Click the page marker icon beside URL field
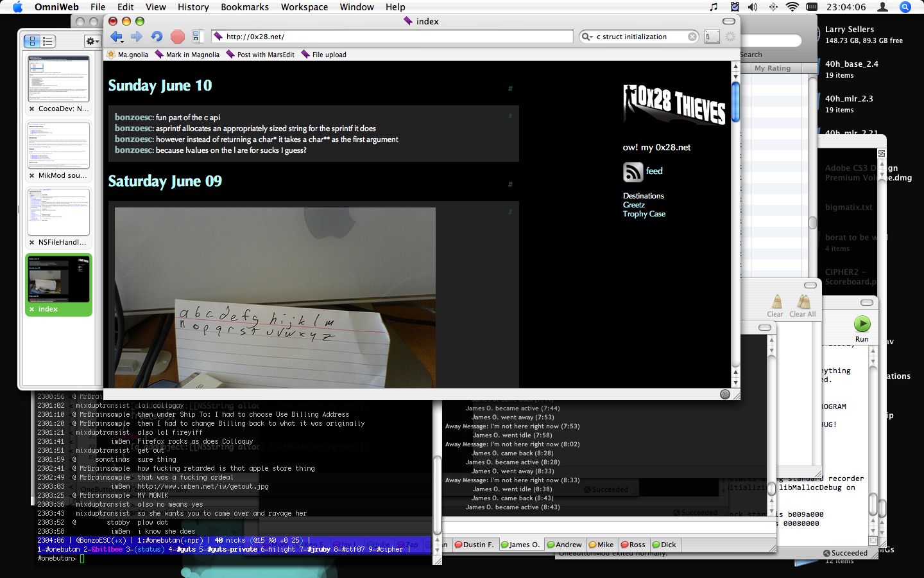Image resolution: width=924 pixels, height=578 pixels. pos(196,37)
